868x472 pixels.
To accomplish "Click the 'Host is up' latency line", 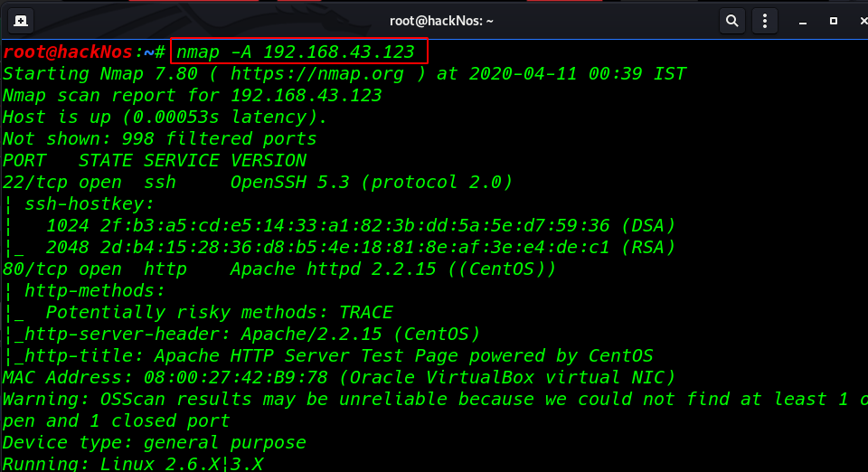I will coord(165,118).
